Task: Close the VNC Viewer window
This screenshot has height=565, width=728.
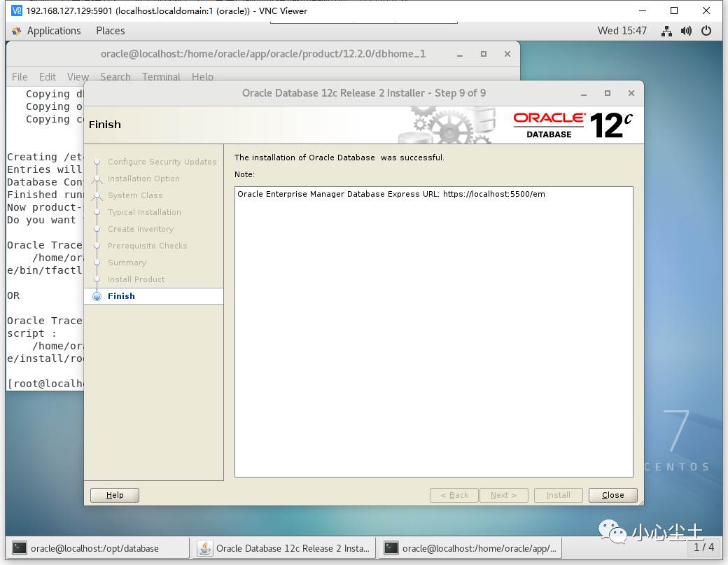Action: pyautogui.click(x=706, y=11)
